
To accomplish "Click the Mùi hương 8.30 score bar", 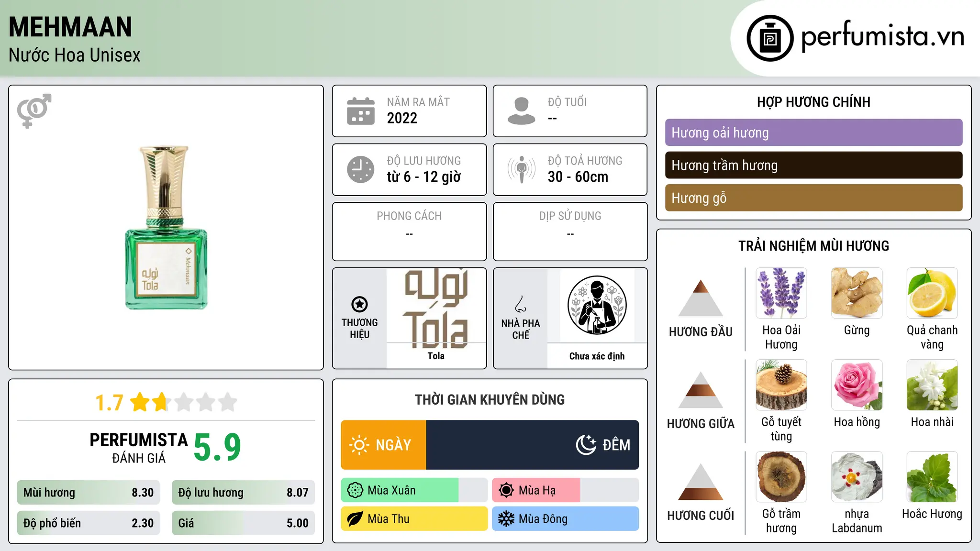I will pos(89,493).
